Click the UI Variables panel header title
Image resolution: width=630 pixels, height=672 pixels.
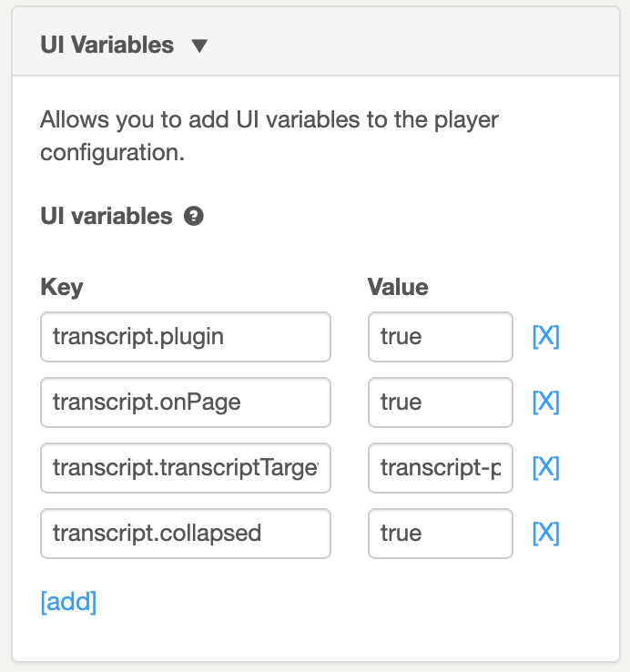pos(107,45)
